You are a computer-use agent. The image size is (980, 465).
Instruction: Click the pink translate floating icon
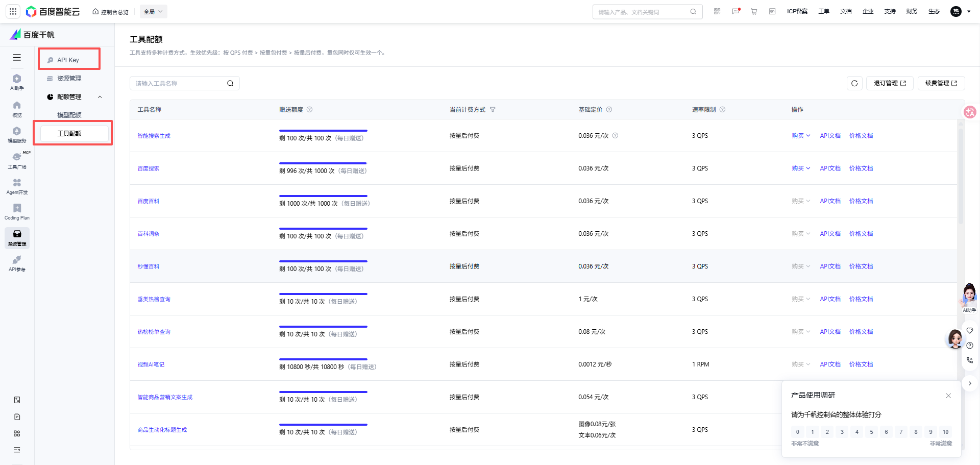pyautogui.click(x=970, y=112)
